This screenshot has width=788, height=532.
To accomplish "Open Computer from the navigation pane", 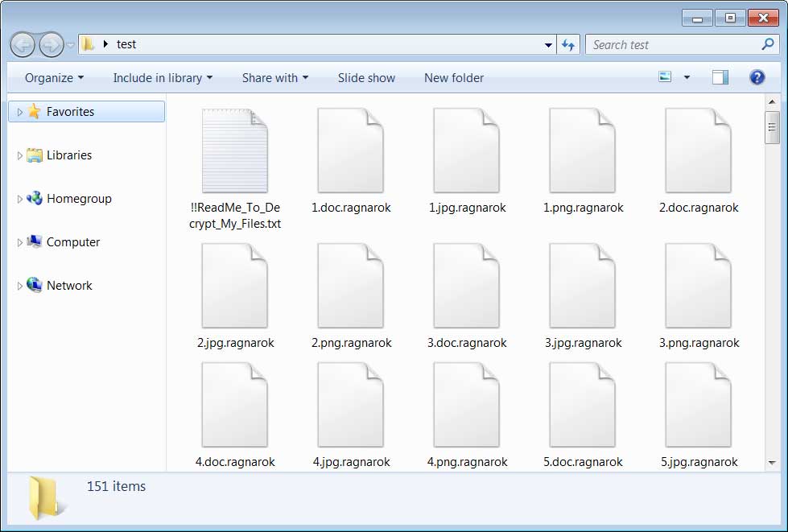I will click(73, 241).
